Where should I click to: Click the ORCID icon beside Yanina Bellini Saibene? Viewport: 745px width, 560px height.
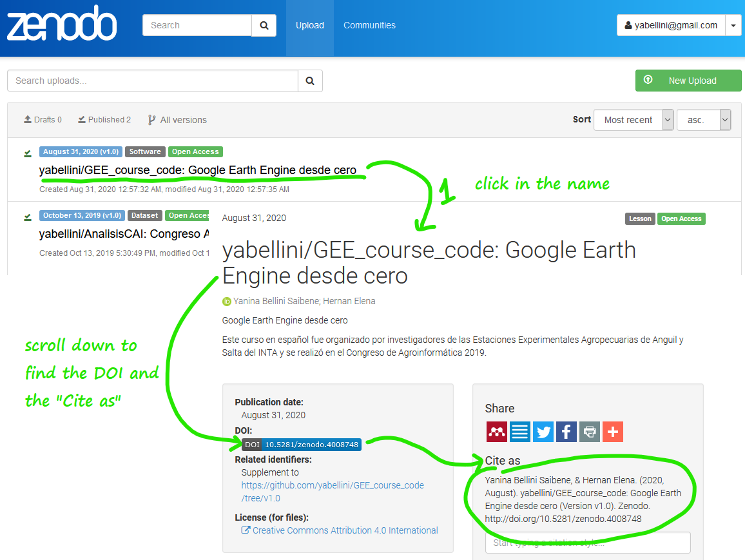[227, 301]
